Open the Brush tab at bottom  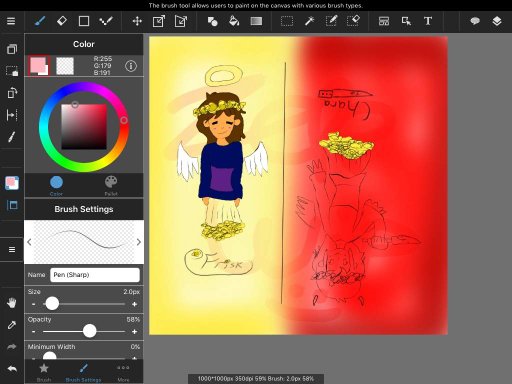(44, 372)
